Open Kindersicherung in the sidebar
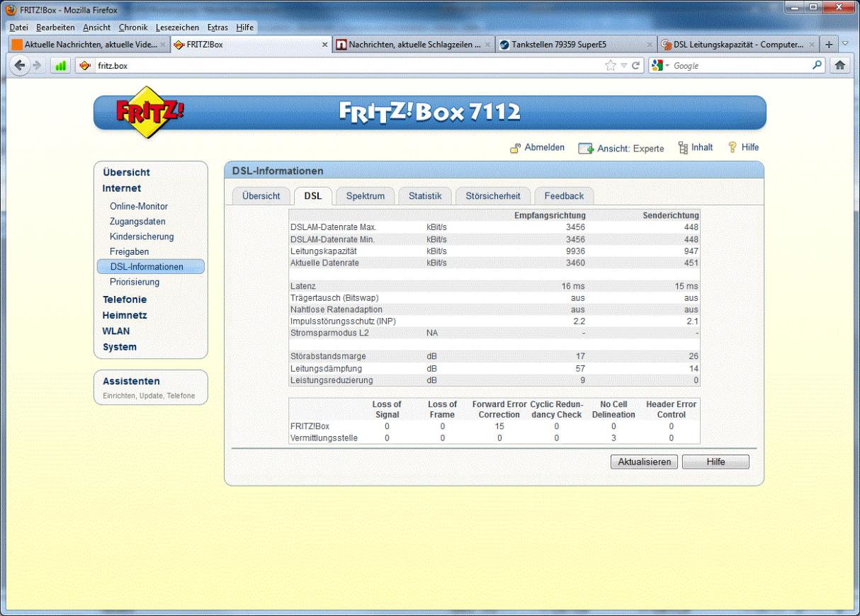This screenshot has width=860, height=616. 142,236
